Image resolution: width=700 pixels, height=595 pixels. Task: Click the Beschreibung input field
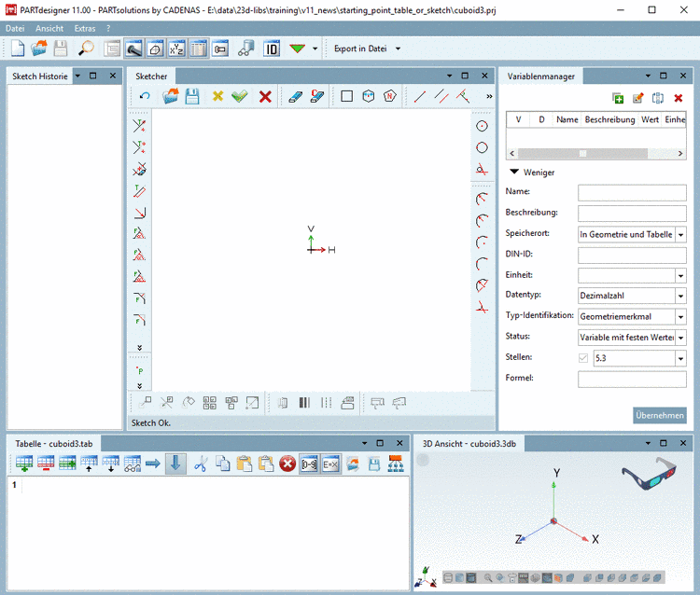click(x=632, y=214)
